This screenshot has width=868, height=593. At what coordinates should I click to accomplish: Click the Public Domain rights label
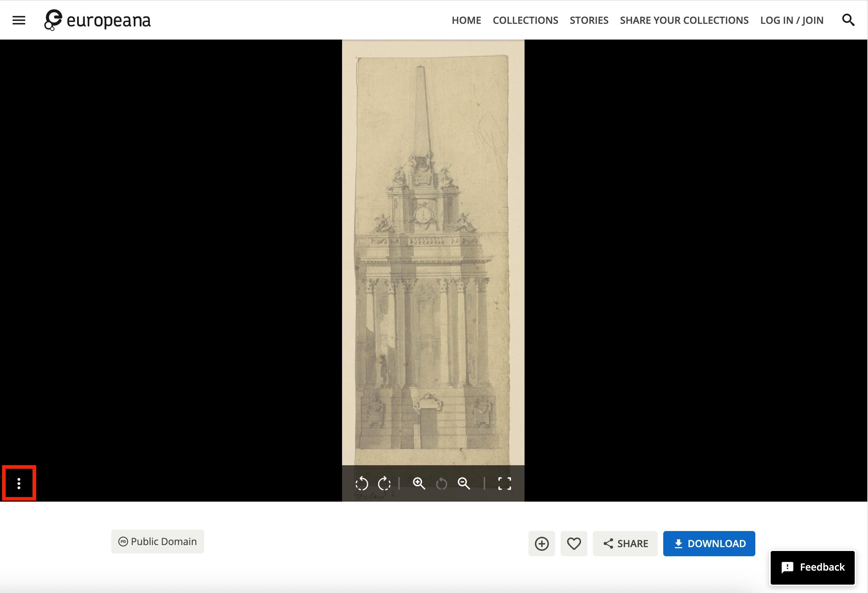click(x=157, y=541)
